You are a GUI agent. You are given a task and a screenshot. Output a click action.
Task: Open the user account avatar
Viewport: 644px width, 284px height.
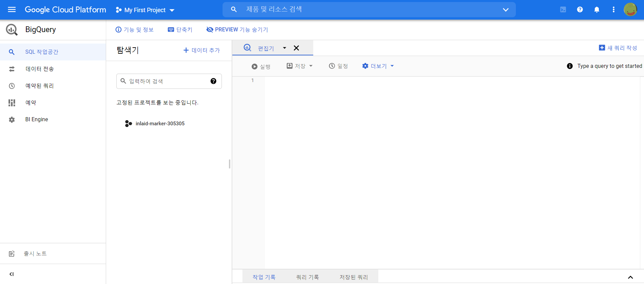(630, 9)
